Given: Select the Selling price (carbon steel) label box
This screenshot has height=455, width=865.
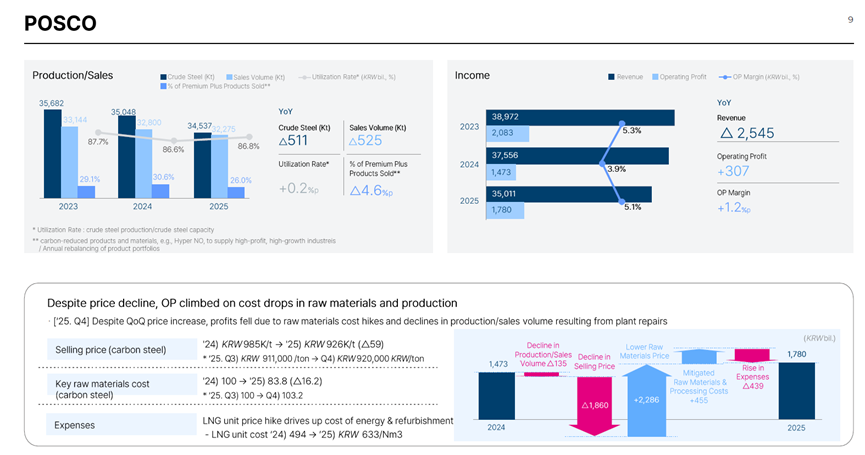Looking at the screenshot, I should click(x=112, y=349).
